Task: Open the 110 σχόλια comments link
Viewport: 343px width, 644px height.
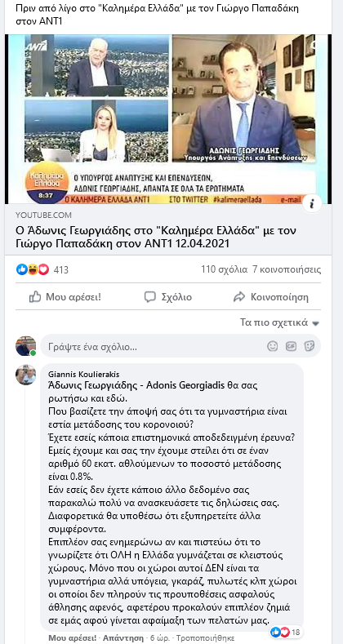Action: (x=225, y=269)
